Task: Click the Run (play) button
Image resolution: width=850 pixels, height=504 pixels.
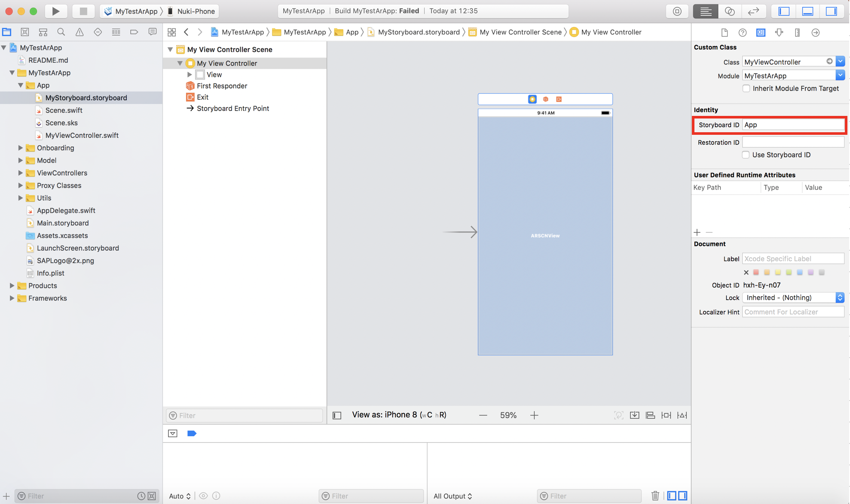Action: [56, 11]
